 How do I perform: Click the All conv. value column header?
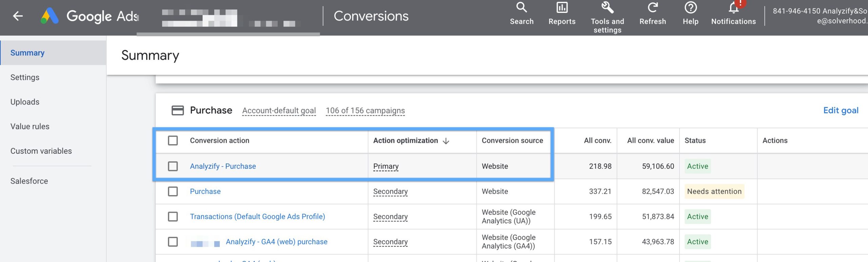coord(650,141)
